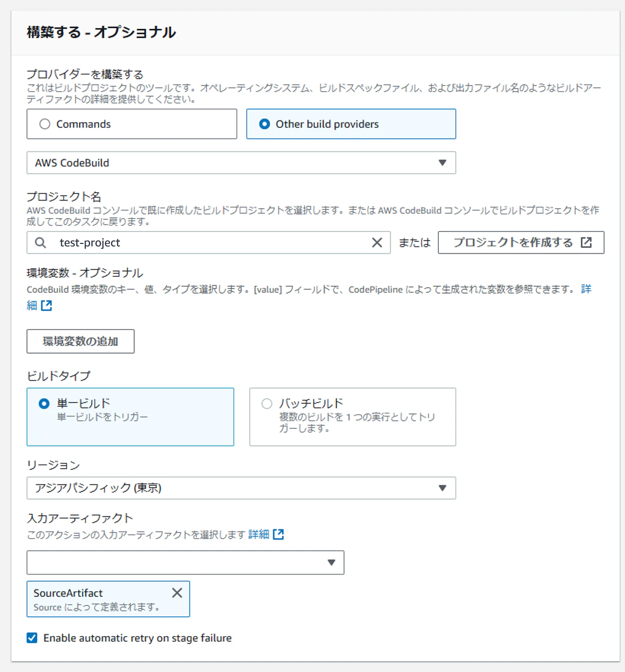Open the 詳細 link for environment variables
This screenshot has width=625, height=672.
[586, 289]
